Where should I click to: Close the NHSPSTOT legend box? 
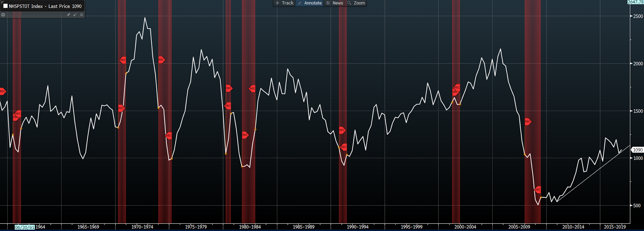pyautogui.click(x=81, y=15)
